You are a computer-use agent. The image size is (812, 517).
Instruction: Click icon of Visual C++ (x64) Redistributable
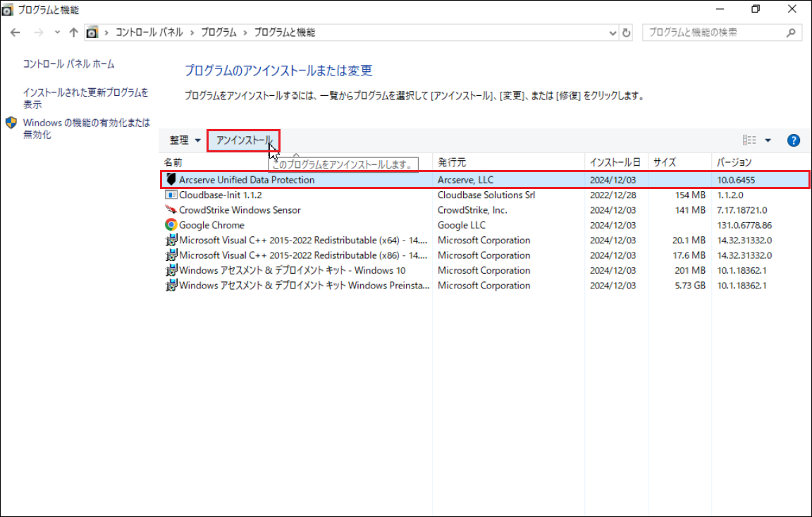(x=171, y=240)
